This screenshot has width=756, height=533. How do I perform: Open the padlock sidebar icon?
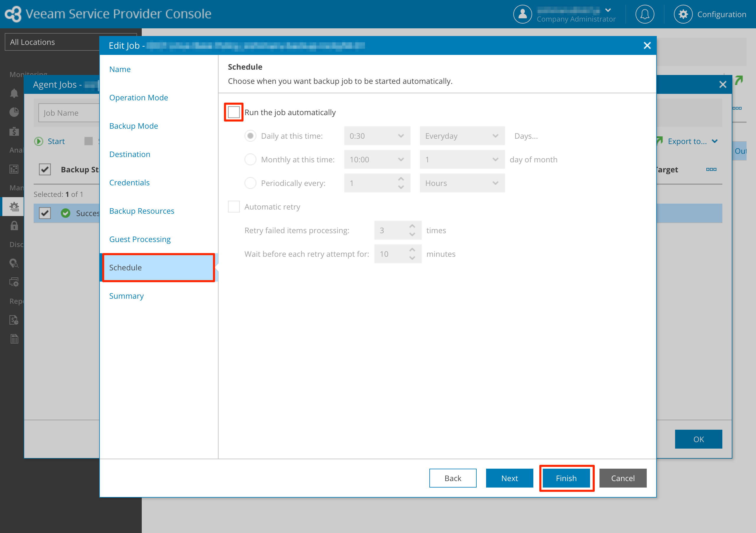tap(14, 226)
